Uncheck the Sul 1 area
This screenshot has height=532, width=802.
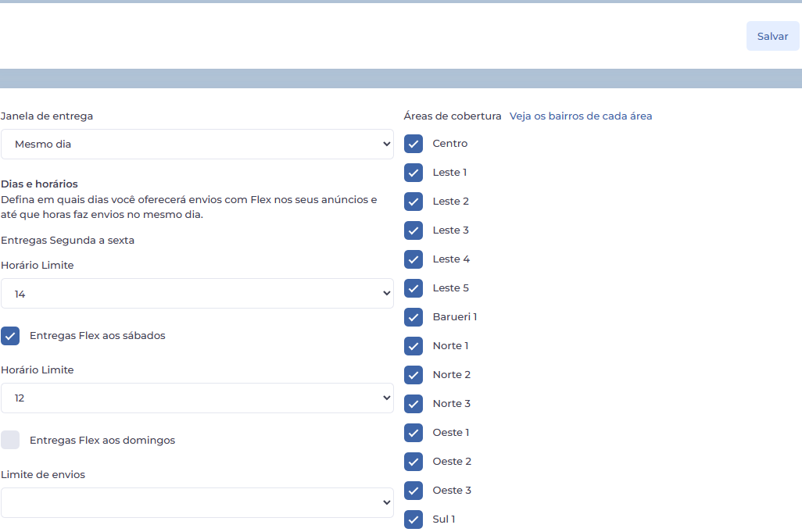click(x=414, y=520)
